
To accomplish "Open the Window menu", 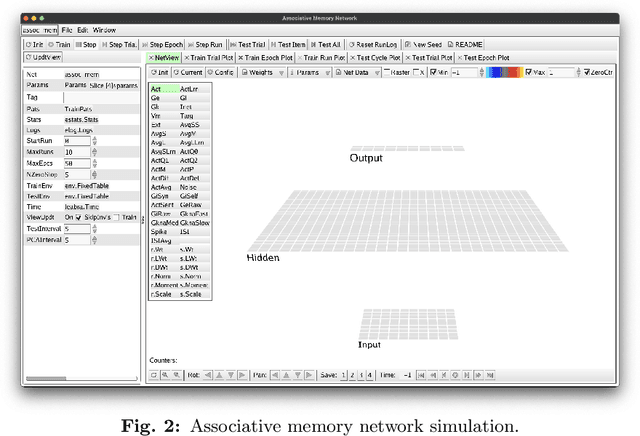I will [x=104, y=30].
